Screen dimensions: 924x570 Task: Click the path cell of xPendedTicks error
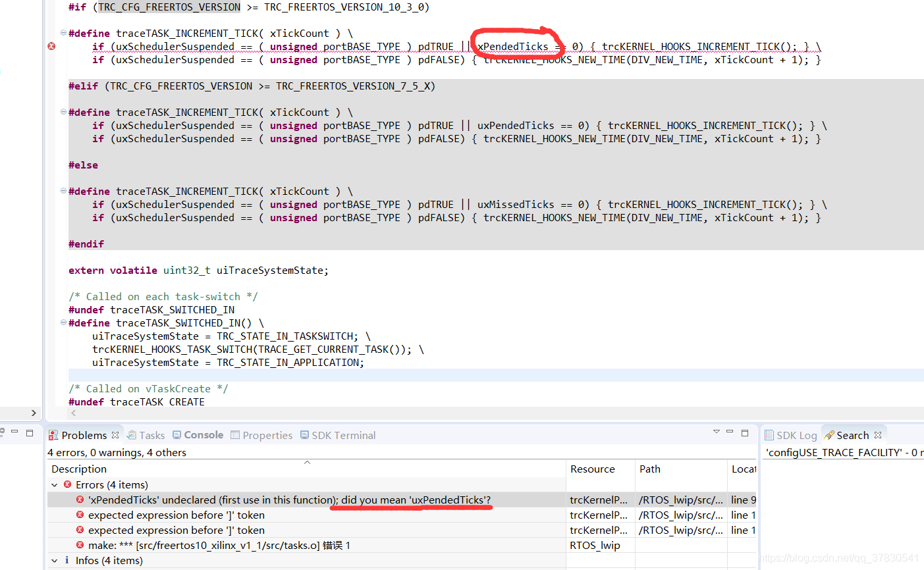click(x=681, y=500)
